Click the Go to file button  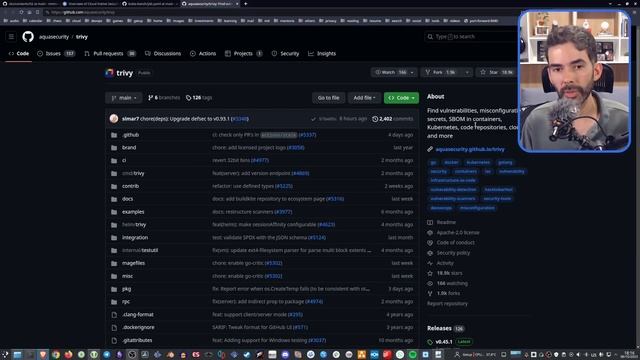(x=328, y=98)
